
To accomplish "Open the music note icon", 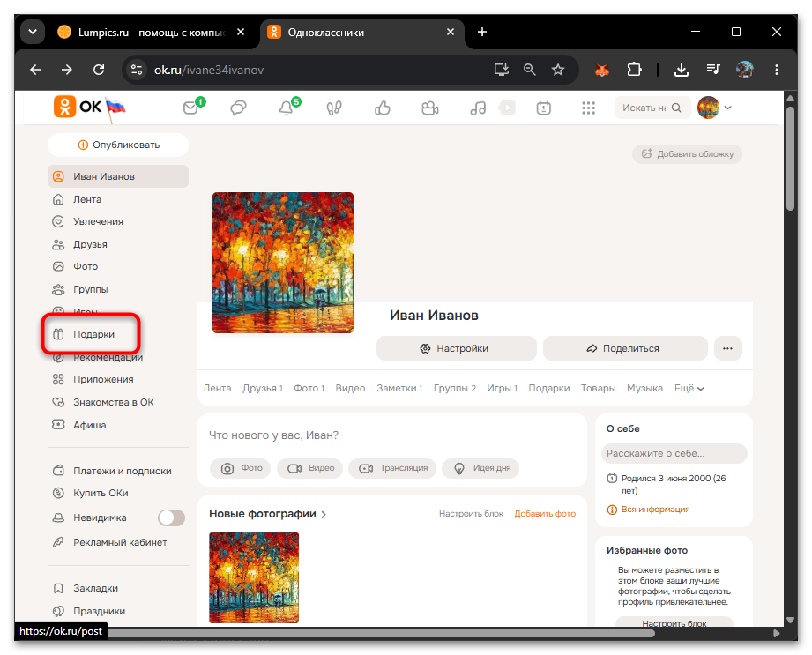I will 478,108.
